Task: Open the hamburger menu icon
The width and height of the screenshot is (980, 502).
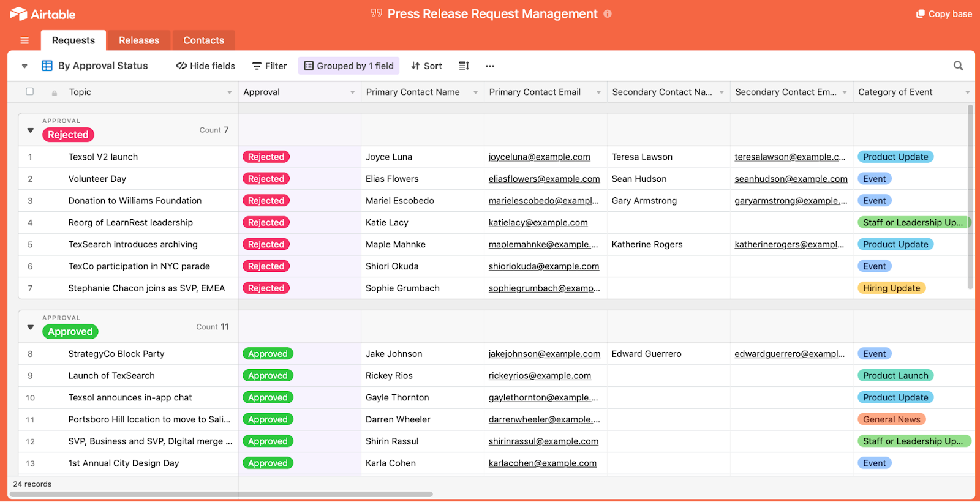Action: pos(24,40)
